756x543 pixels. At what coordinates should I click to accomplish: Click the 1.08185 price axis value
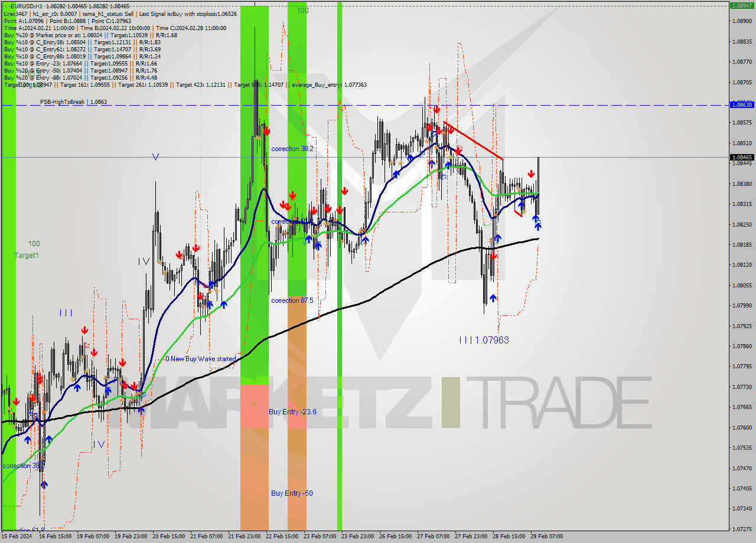tap(742, 244)
